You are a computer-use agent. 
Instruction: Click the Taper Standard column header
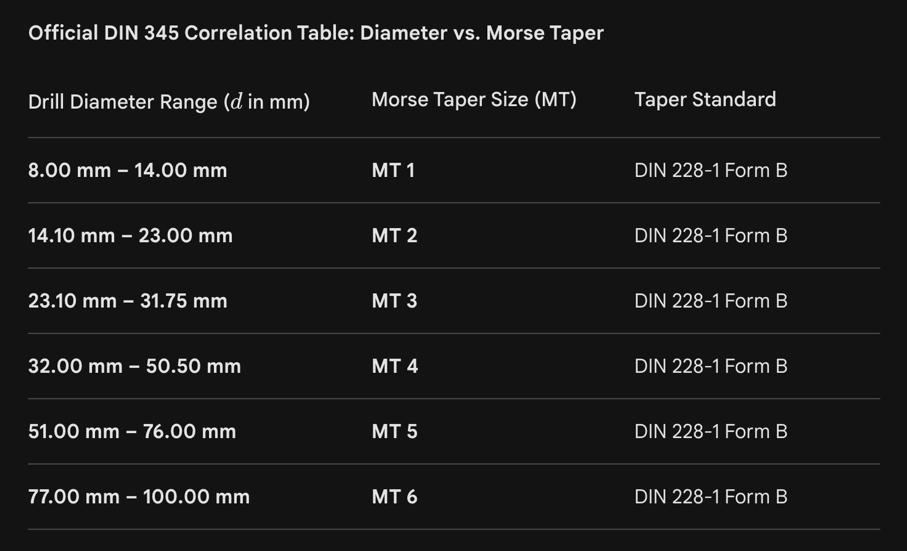coord(705,100)
